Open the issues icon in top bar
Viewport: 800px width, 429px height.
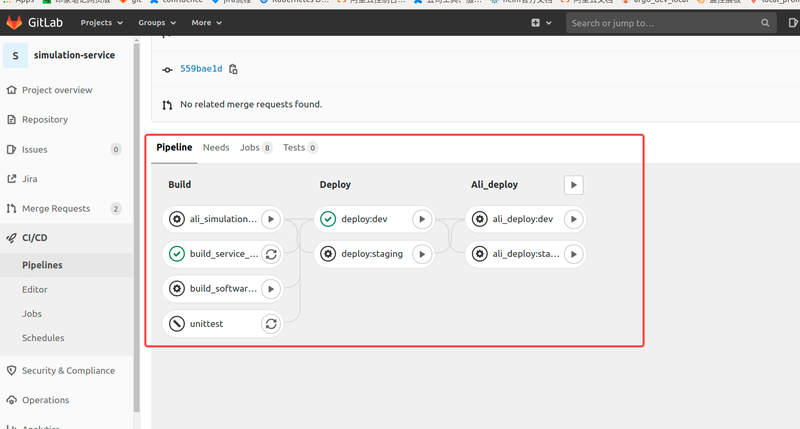pos(792,22)
